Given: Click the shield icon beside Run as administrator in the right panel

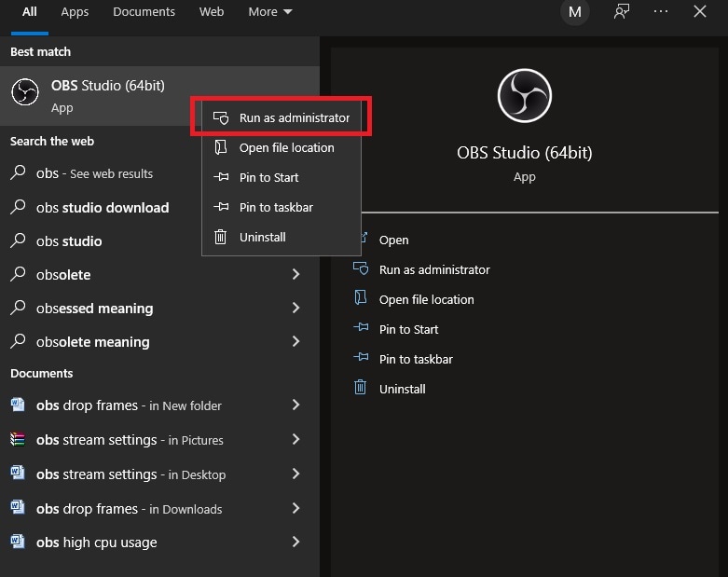Looking at the screenshot, I should [x=361, y=269].
